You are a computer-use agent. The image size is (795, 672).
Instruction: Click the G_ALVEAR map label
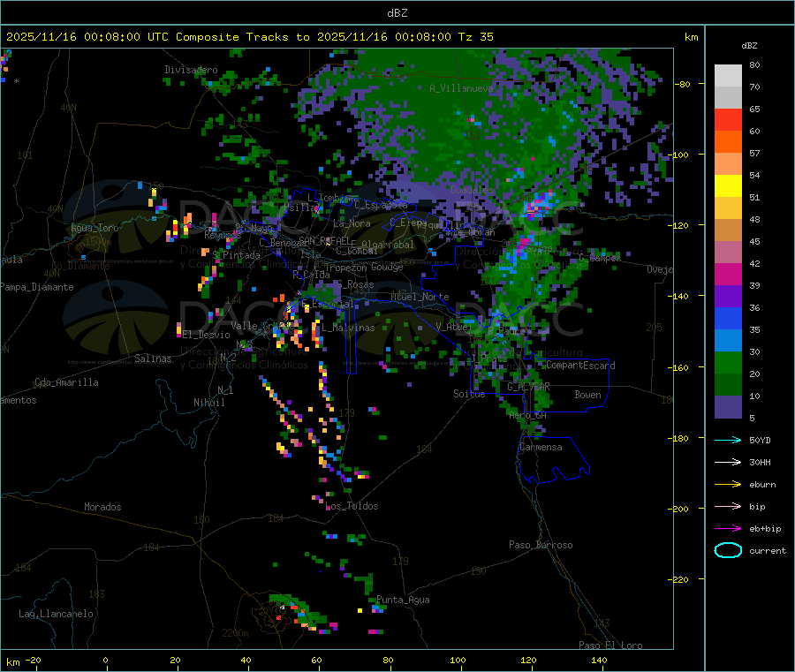tap(528, 387)
